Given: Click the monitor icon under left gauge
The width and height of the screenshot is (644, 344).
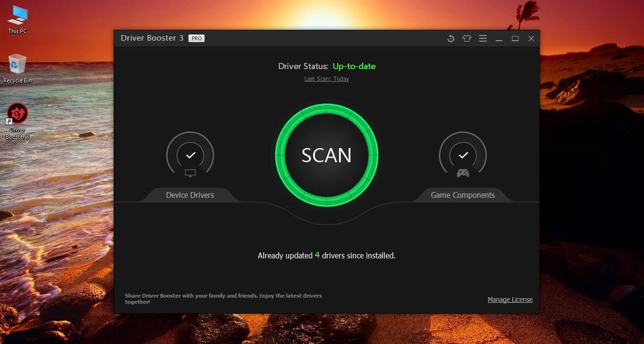Looking at the screenshot, I should click(x=190, y=173).
